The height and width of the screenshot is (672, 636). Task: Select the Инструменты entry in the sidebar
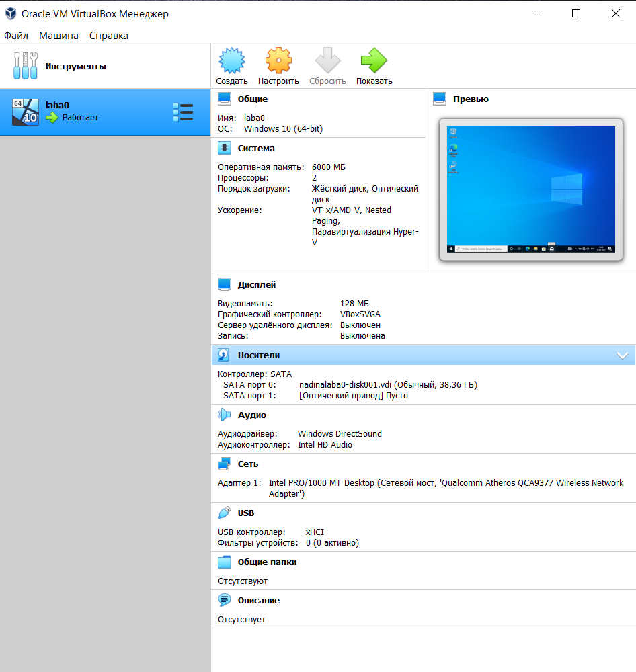105,66
